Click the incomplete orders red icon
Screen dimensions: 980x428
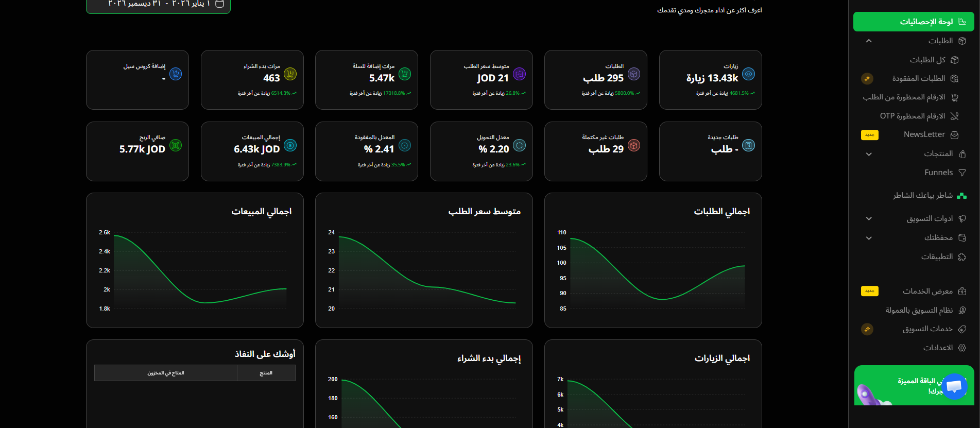pos(634,146)
